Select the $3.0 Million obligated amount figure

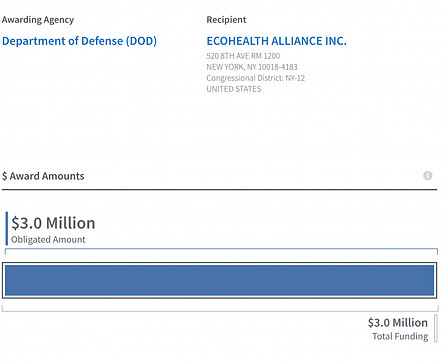53,223
